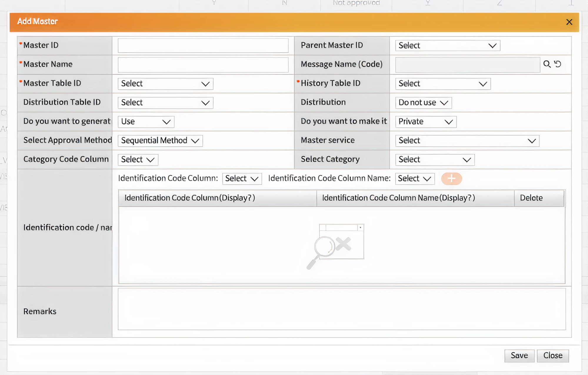Open the Parent Master ID dropdown

447,46
